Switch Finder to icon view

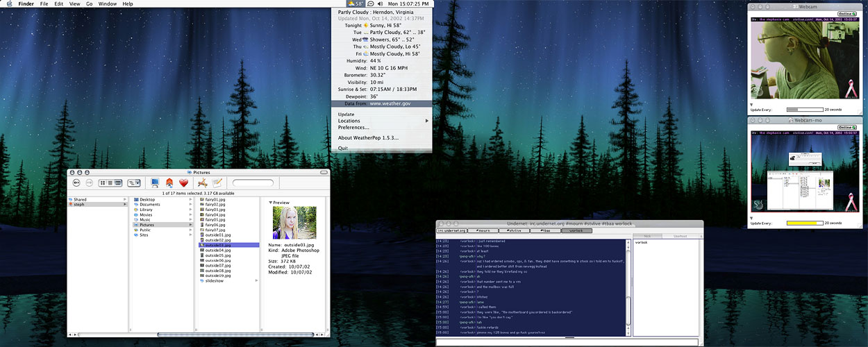click(102, 183)
